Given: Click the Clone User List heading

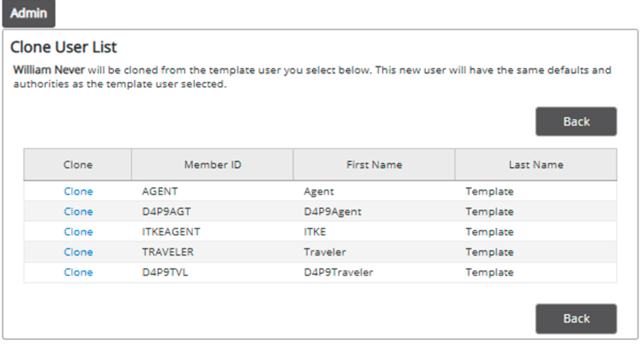Looking at the screenshot, I should click(63, 47).
